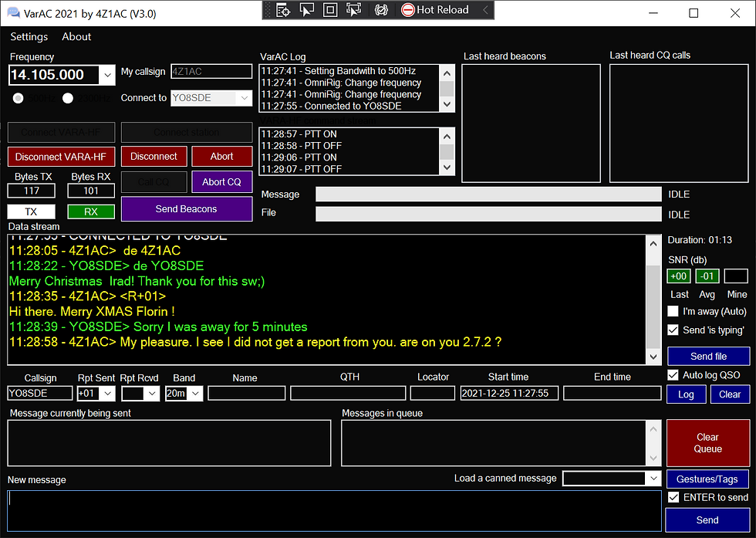Click the Bytes RX value 101
The image size is (756, 538).
click(91, 191)
